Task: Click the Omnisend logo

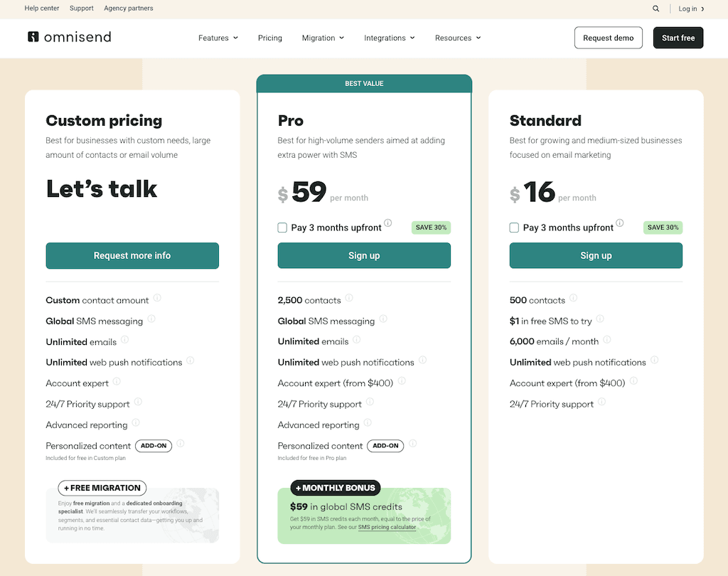Action: tap(68, 38)
